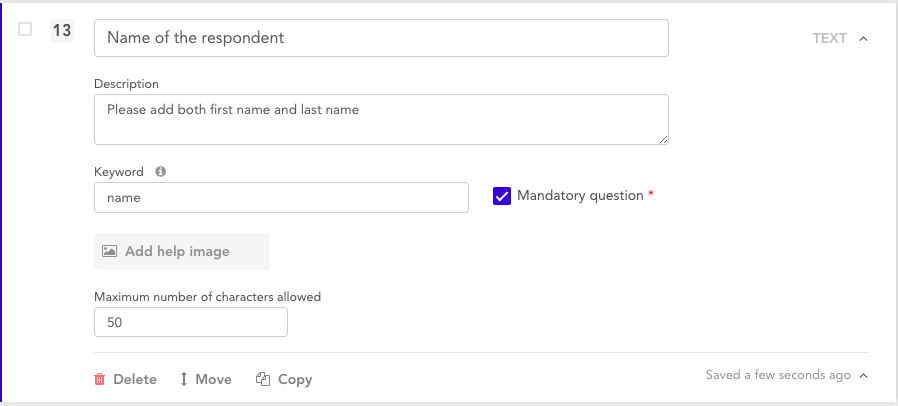Image resolution: width=898 pixels, height=406 pixels.
Task: Click the red Delete label text
Action: [x=135, y=380]
